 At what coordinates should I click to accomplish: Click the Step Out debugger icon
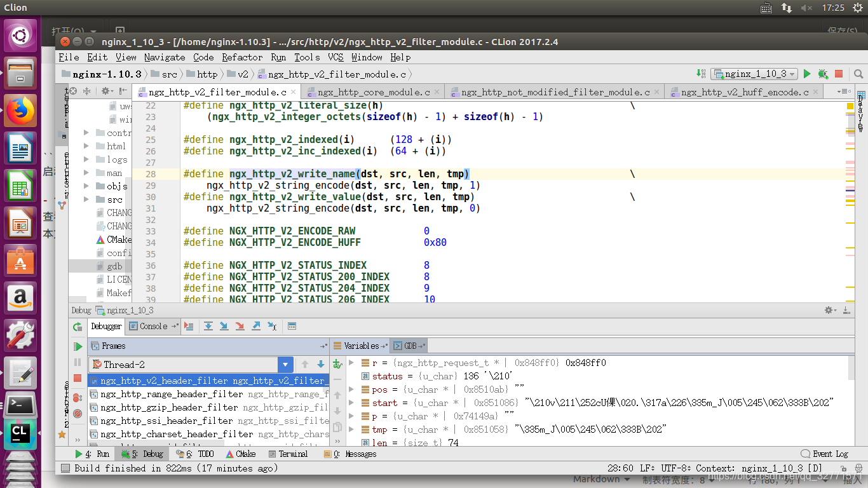pos(256,326)
